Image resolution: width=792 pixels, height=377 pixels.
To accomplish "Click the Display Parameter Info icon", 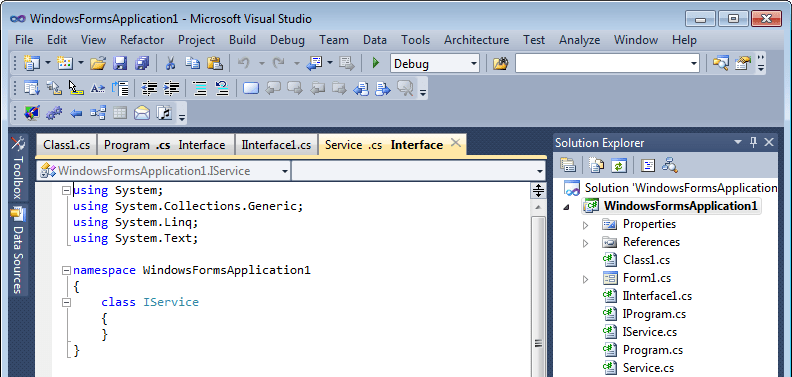I will (x=54, y=88).
